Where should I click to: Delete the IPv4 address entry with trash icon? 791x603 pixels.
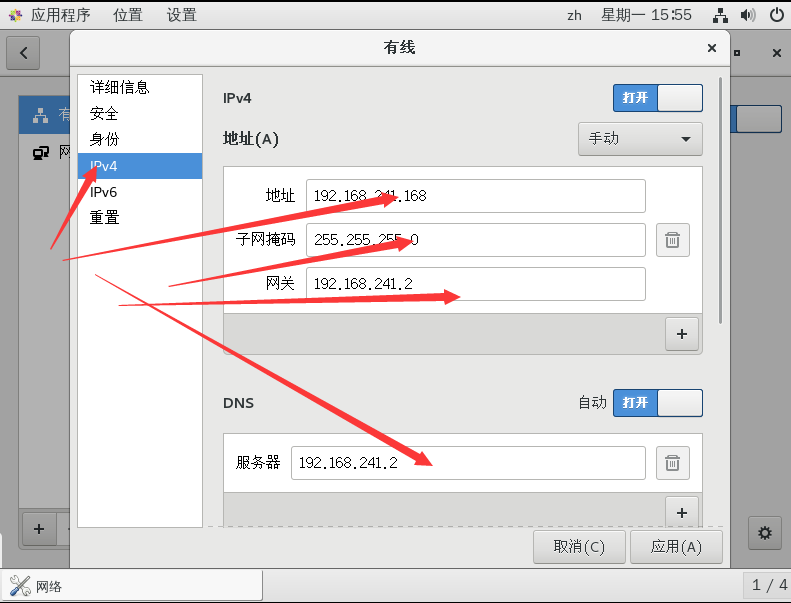672,240
